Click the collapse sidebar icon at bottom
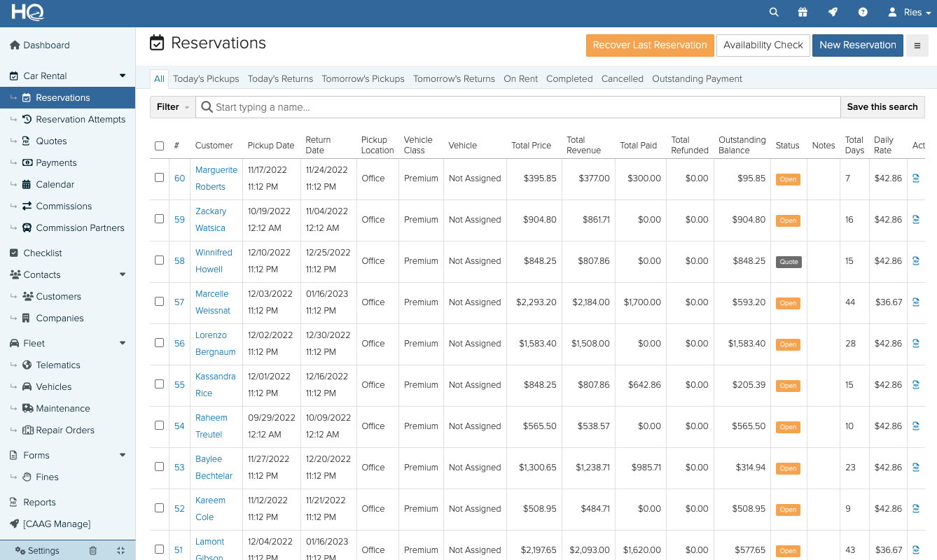Viewport: 937px width, 560px height. click(121, 551)
